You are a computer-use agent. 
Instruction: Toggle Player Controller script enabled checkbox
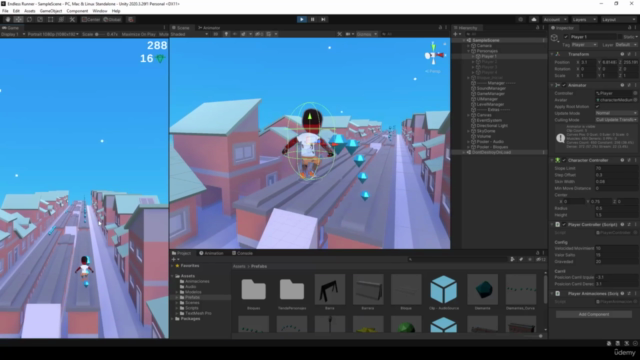[x=564, y=225]
